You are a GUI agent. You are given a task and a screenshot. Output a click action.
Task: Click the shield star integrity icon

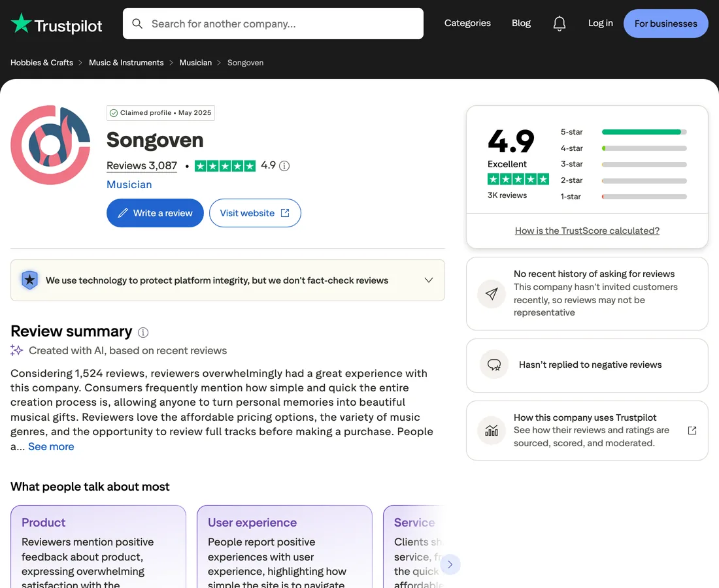[30, 280]
